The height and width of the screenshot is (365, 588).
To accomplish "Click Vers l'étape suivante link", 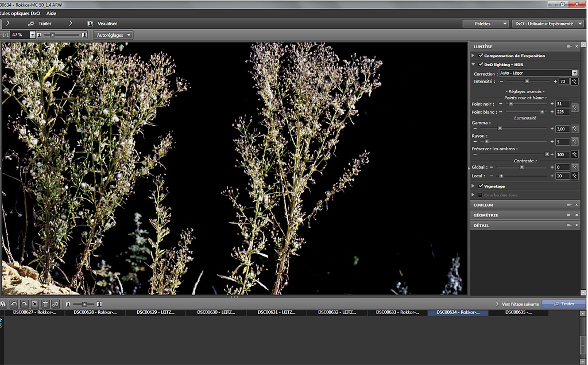I will point(517,304).
